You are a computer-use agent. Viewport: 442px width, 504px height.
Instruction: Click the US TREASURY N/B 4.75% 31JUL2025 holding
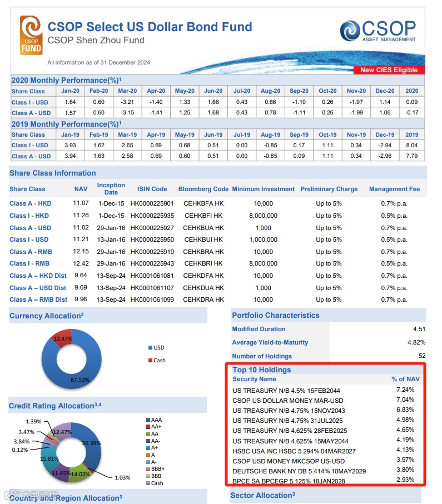click(287, 421)
